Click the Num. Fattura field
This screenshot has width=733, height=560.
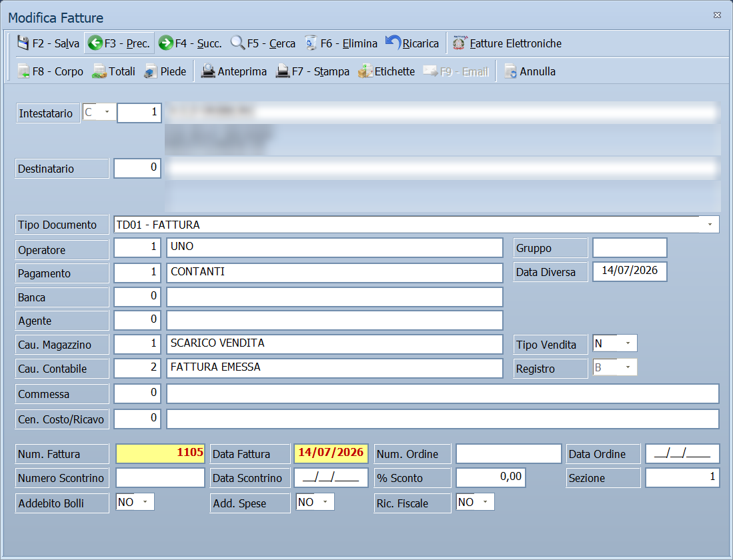tap(160, 453)
